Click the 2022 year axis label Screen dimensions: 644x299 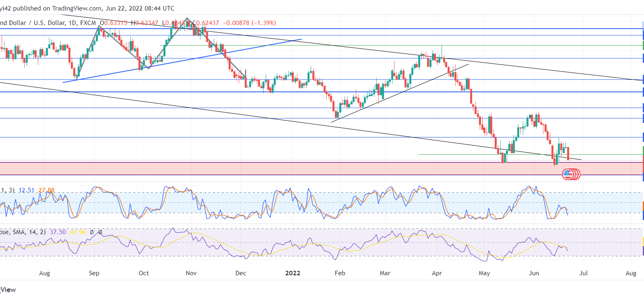[x=293, y=273]
